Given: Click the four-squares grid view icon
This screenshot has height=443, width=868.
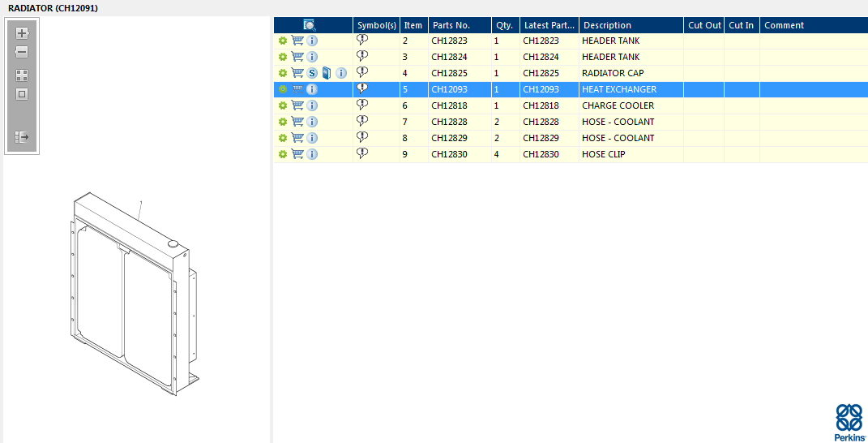Looking at the screenshot, I should (x=22, y=75).
